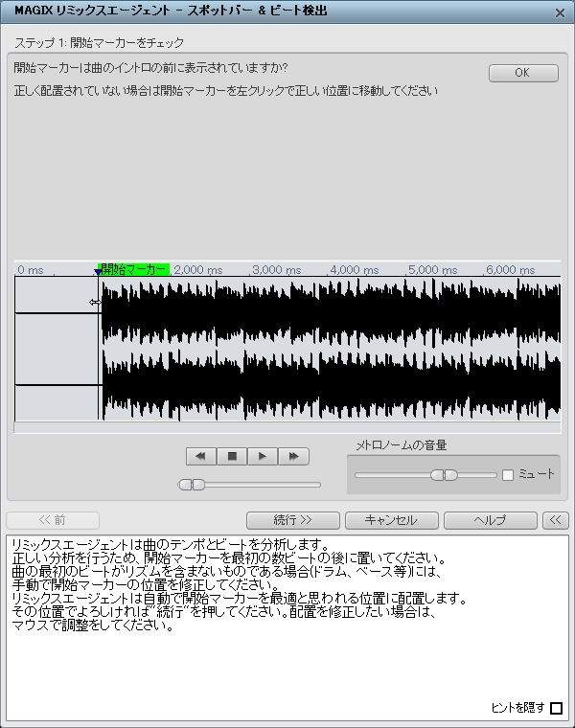Click the lower waveform channel
The width and height of the screenshot is (575, 728).
(287, 385)
